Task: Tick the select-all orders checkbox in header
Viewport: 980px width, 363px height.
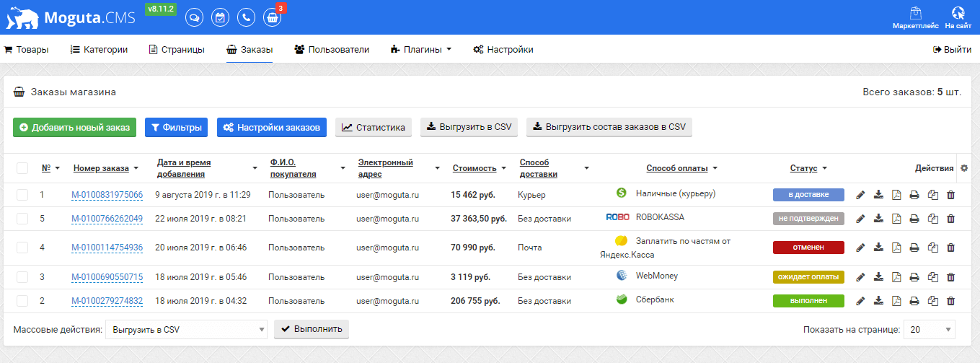Action: pos(22,168)
